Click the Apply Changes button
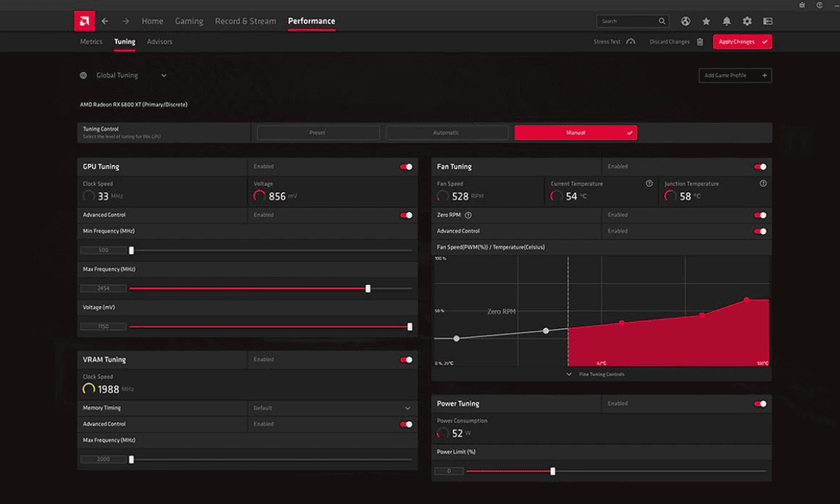Screen dimensions: 840x504 click(x=741, y=41)
